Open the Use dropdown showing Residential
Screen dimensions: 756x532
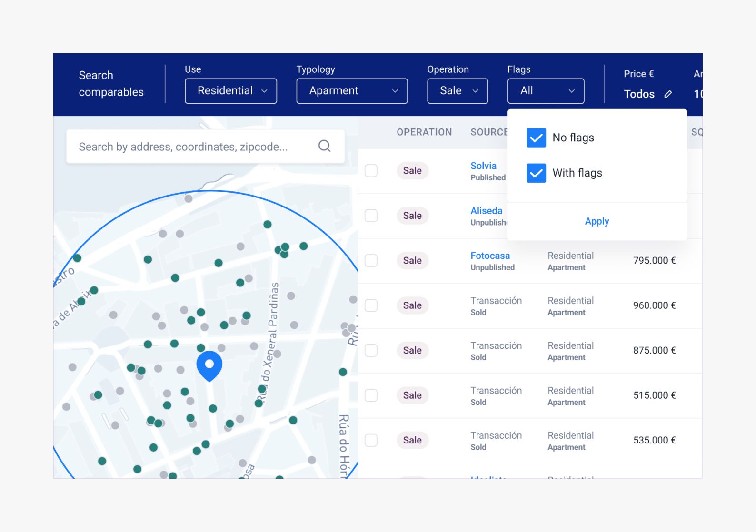(x=231, y=91)
